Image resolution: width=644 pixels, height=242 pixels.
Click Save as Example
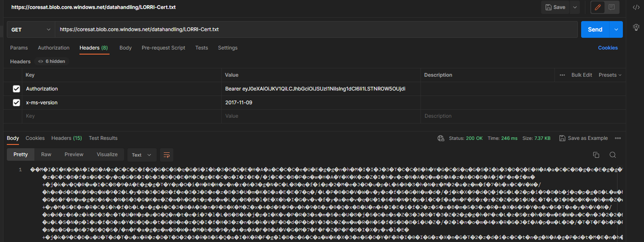tap(583, 138)
